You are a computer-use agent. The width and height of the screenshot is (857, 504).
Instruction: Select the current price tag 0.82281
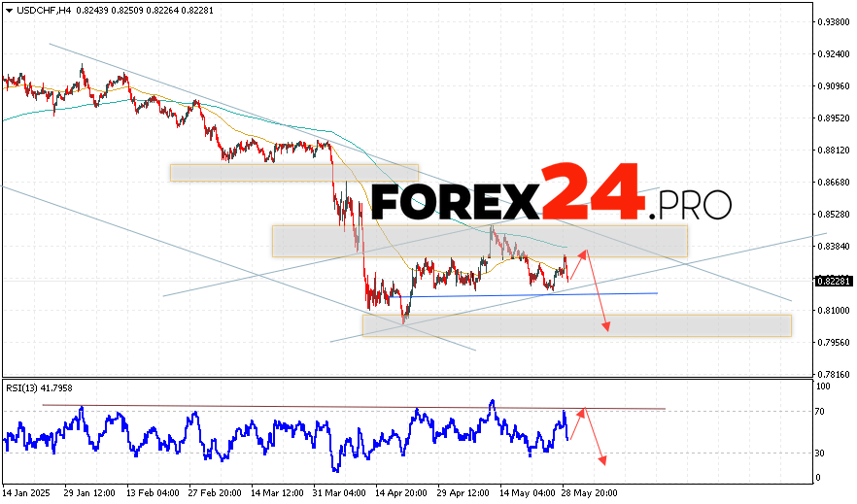pos(833,281)
